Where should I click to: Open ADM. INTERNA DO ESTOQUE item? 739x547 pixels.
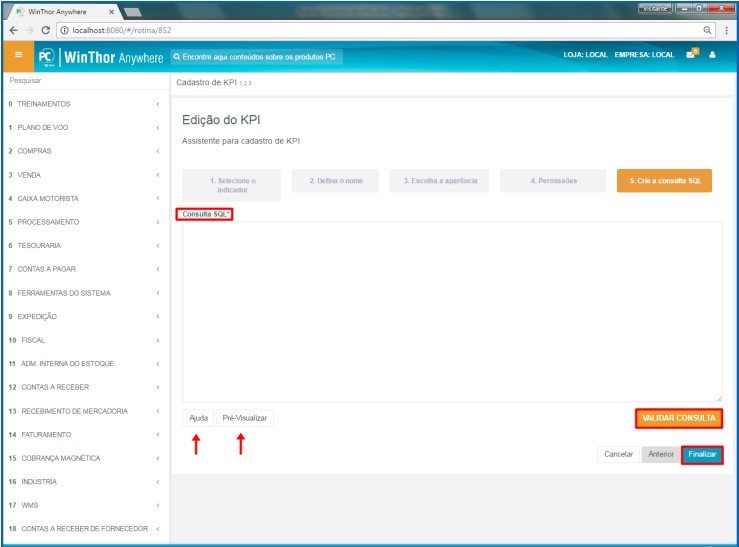tap(85, 364)
